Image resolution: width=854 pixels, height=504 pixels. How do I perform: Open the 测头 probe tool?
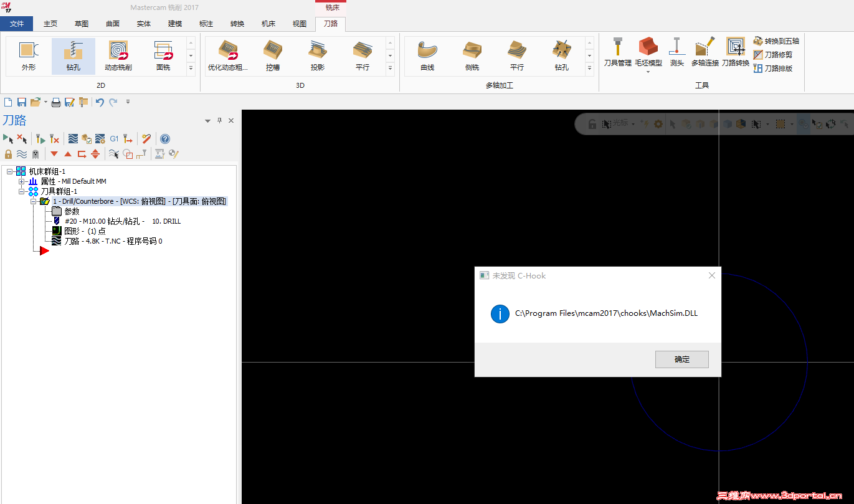point(677,52)
